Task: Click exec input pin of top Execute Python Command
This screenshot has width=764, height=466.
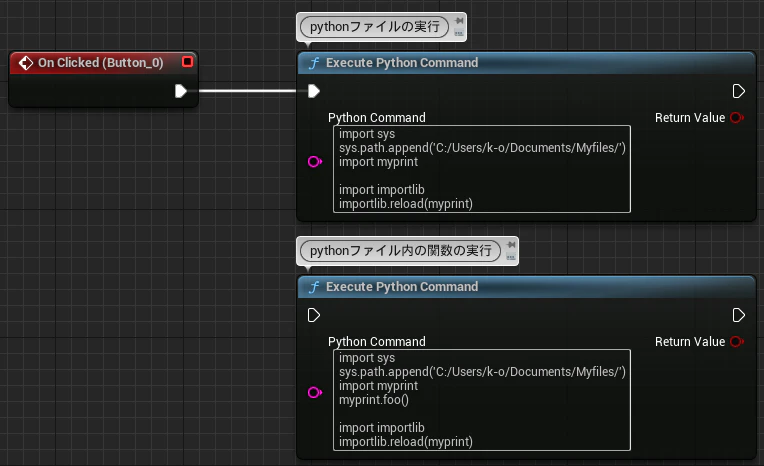Action: click(x=314, y=91)
